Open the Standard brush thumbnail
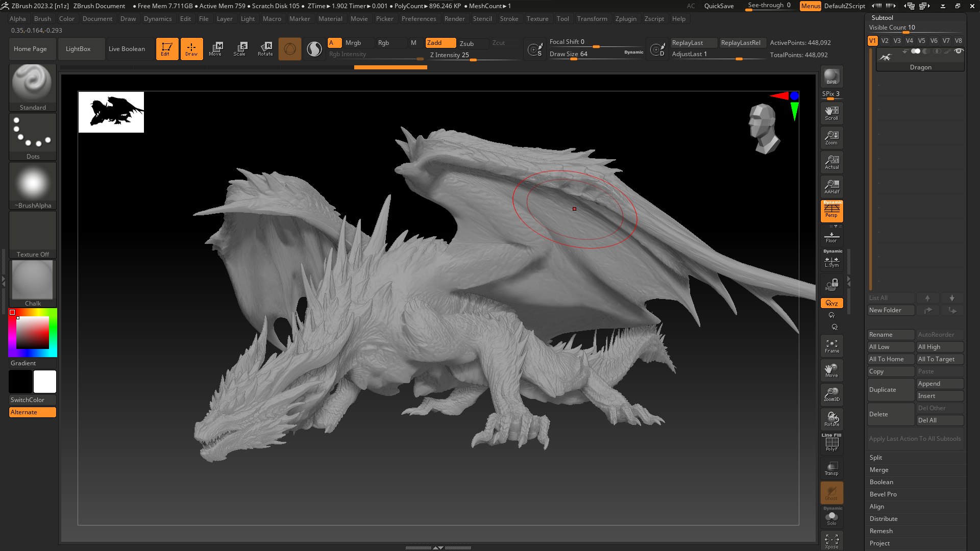 point(33,87)
